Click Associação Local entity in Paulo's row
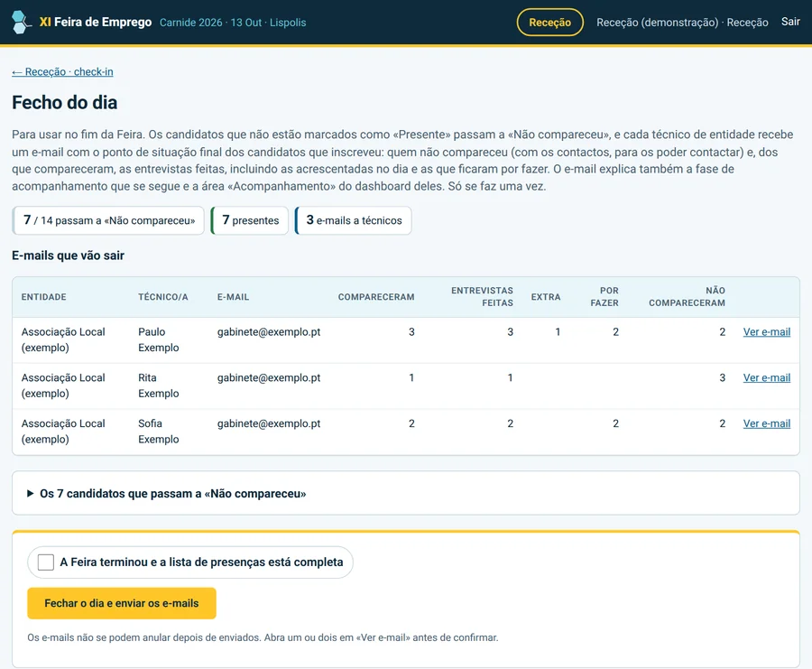 pyautogui.click(x=63, y=339)
